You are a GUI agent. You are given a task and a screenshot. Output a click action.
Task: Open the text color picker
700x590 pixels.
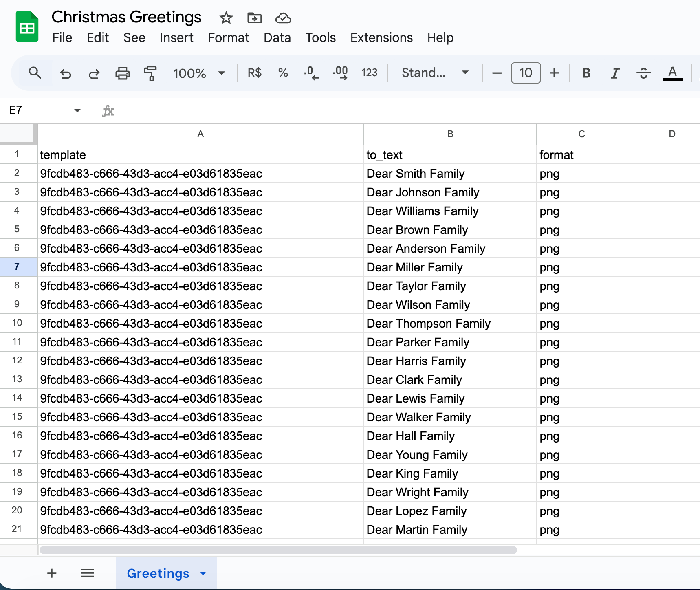click(x=673, y=73)
